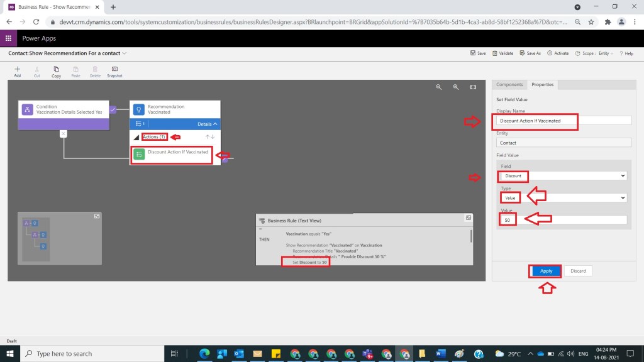Select the Properties tab

[x=542, y=85]
